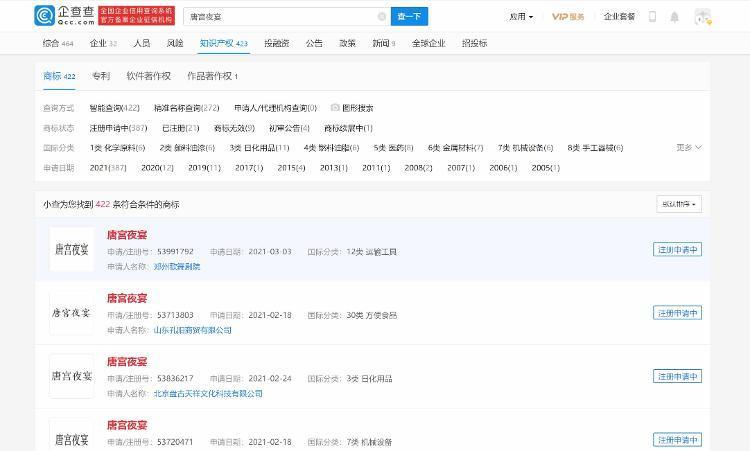Open the mobile phone icon in header
This screenshot has width=750, height=451.
click(x=653, y=17)
